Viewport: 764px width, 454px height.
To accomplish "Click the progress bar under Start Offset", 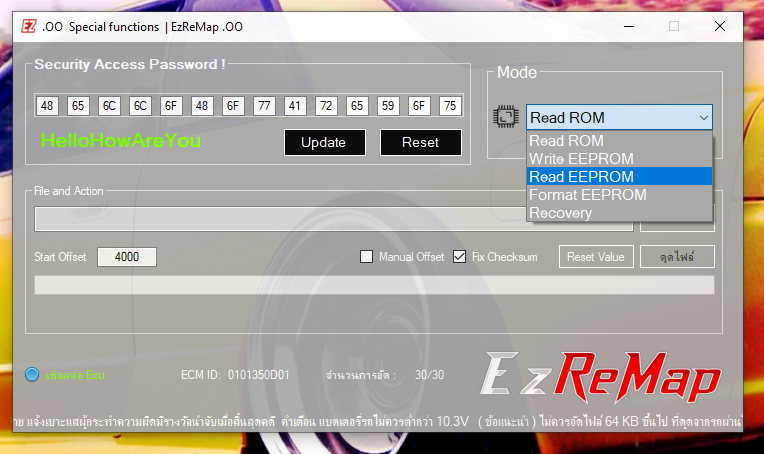I will 374,286.
